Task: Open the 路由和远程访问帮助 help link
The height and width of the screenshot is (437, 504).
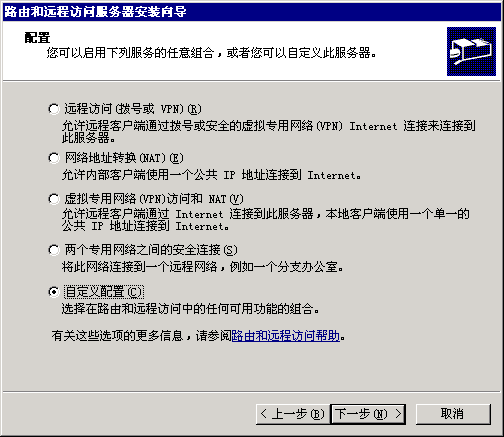Action: pos(285,335)
